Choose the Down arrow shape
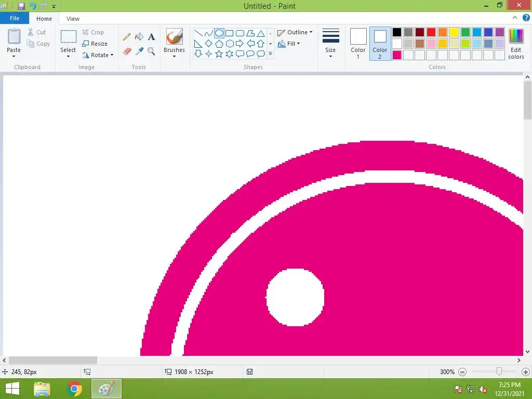This screenshot has height=399, width=532. click(198, 54)
